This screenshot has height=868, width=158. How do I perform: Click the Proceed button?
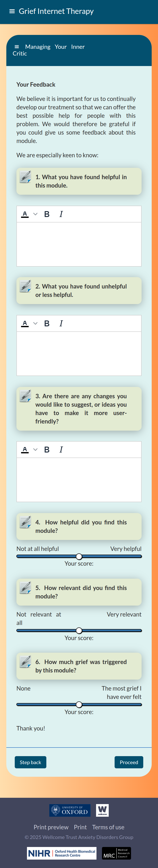[x=129, y=762]
